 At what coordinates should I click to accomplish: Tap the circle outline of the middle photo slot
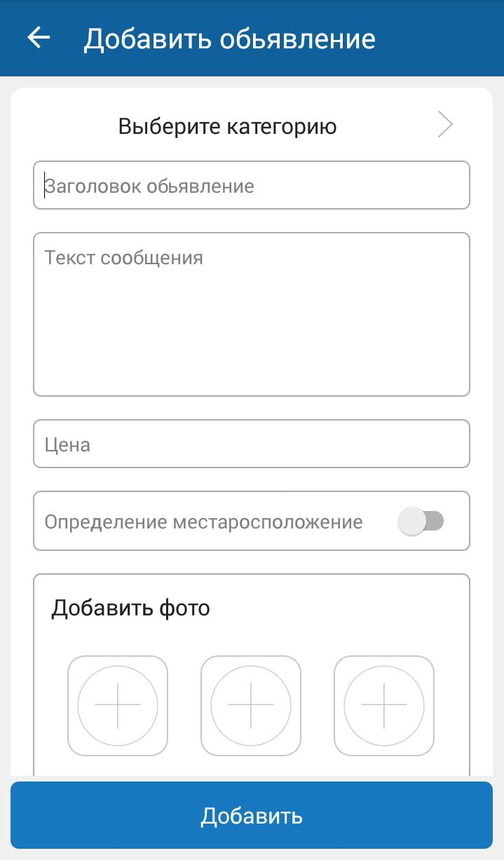point(251,667)
